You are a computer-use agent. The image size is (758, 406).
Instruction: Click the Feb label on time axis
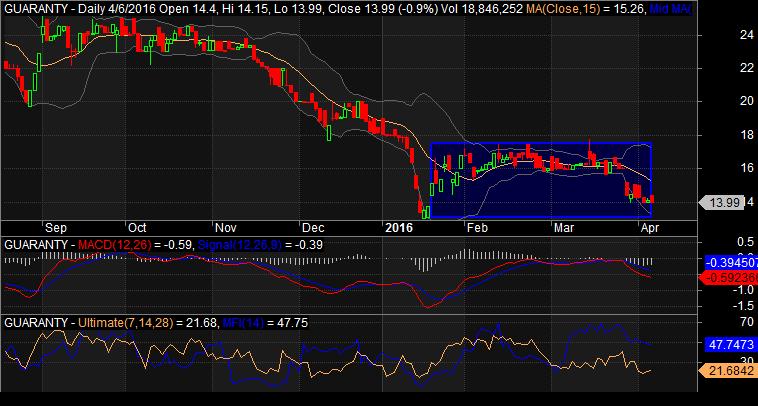tap(477, 228)
